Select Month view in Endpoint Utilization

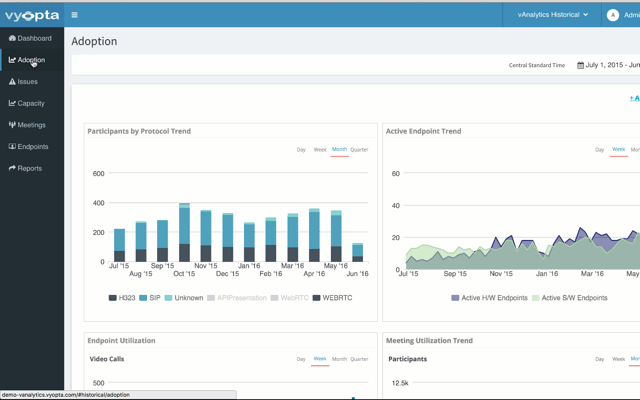tap(339, 359)
